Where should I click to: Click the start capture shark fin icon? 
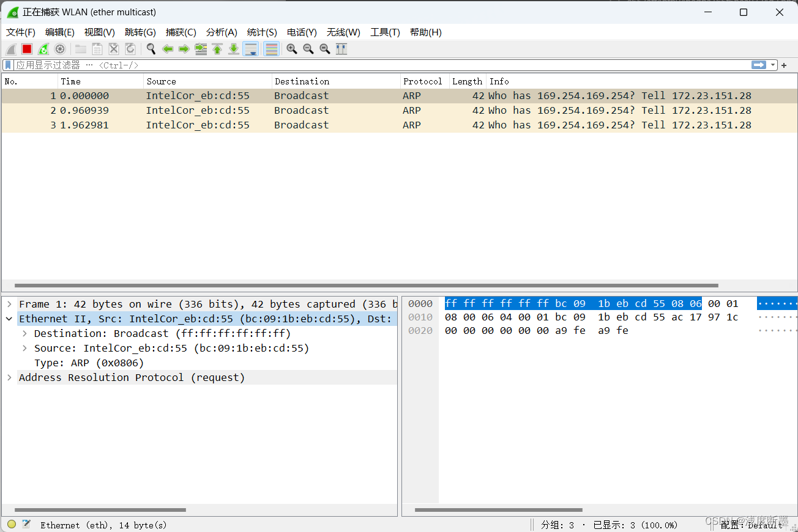point(11,50)
